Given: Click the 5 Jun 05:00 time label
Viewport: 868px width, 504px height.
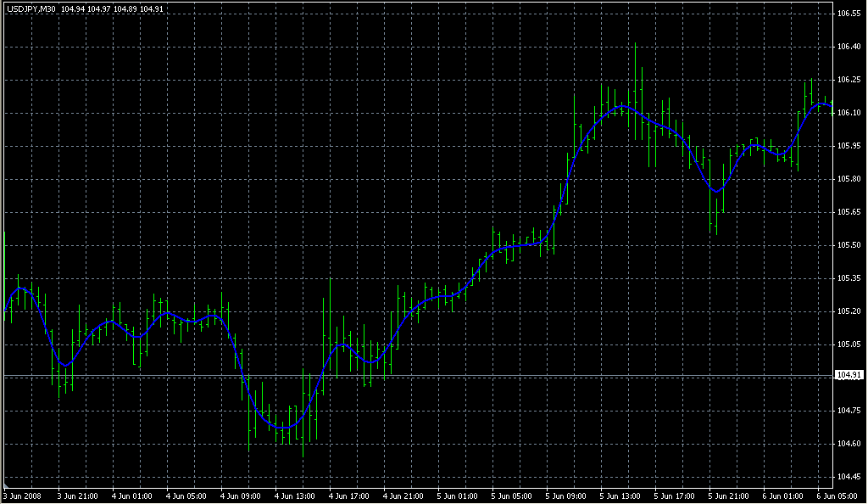Looking at the screenshot, I should (511, 496).
